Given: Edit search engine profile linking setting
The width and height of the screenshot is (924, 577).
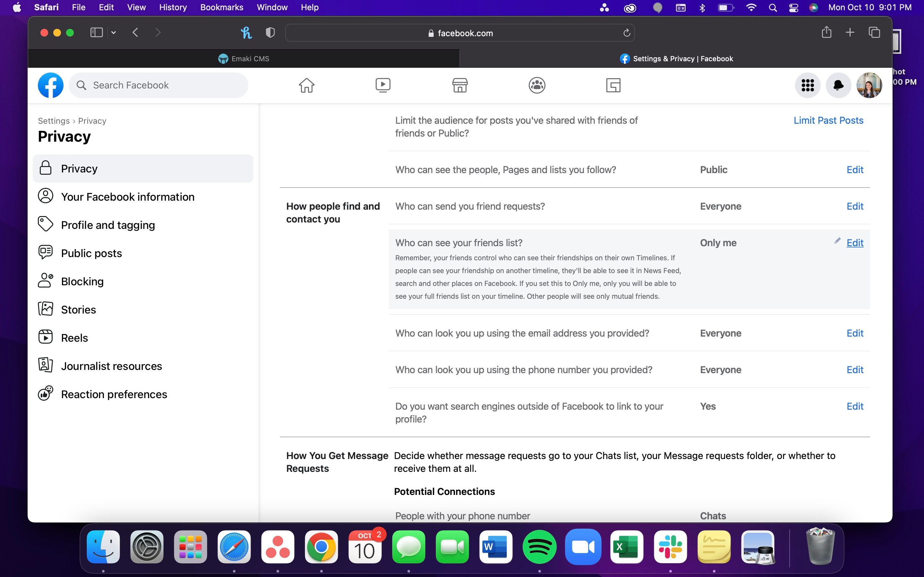Looking at the screenshot, I should [855, 406].
